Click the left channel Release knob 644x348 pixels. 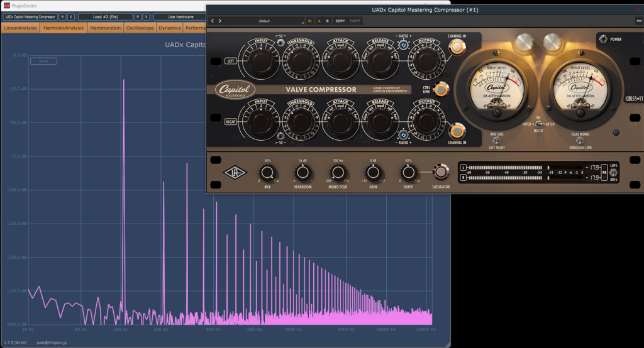tap(380, 61)
